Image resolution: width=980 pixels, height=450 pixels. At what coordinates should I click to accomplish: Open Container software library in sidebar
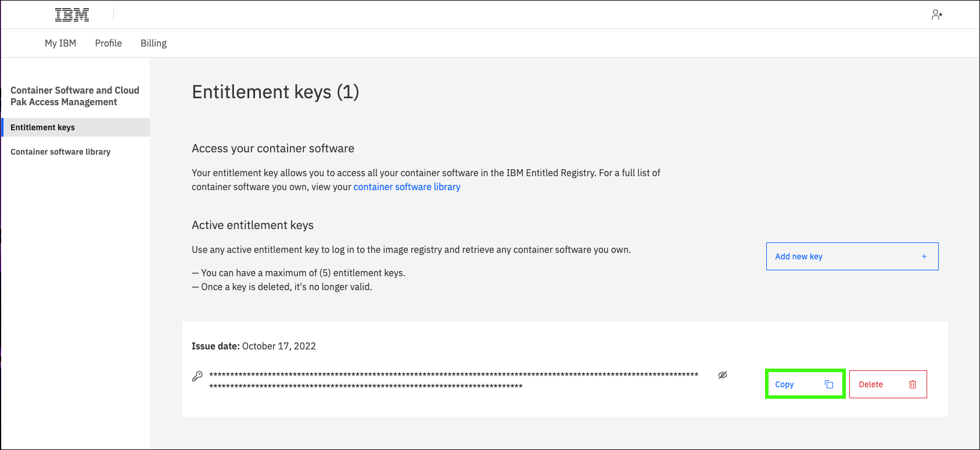coord(60,152)
